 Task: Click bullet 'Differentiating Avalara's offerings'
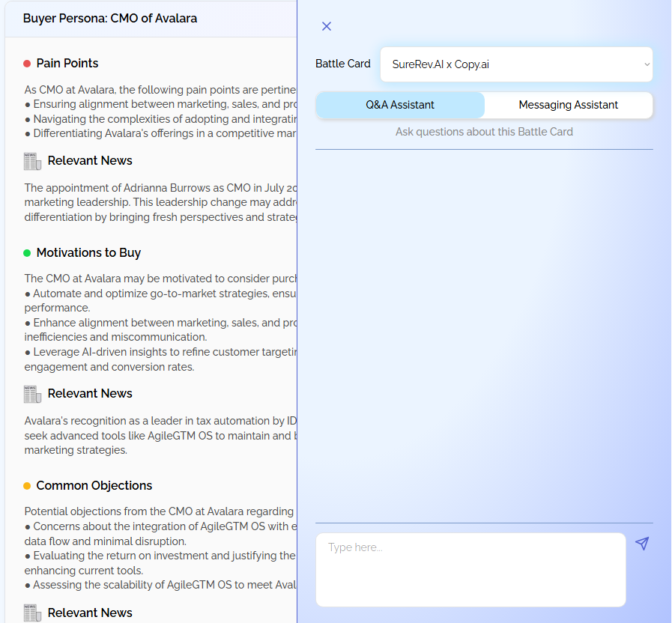click(x=161, y=133)
